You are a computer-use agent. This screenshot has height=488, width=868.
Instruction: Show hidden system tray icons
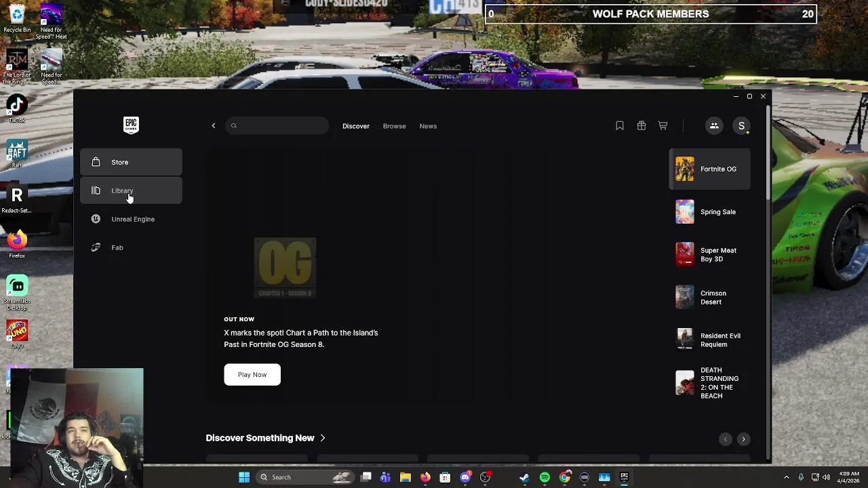(787, 477)
